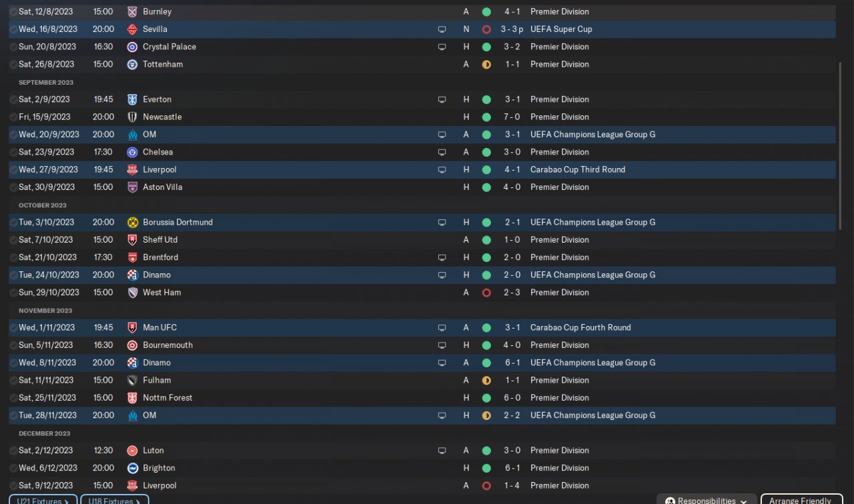
Task: Click the Arrange Friendly button
Action: click(x=799, y=500)
